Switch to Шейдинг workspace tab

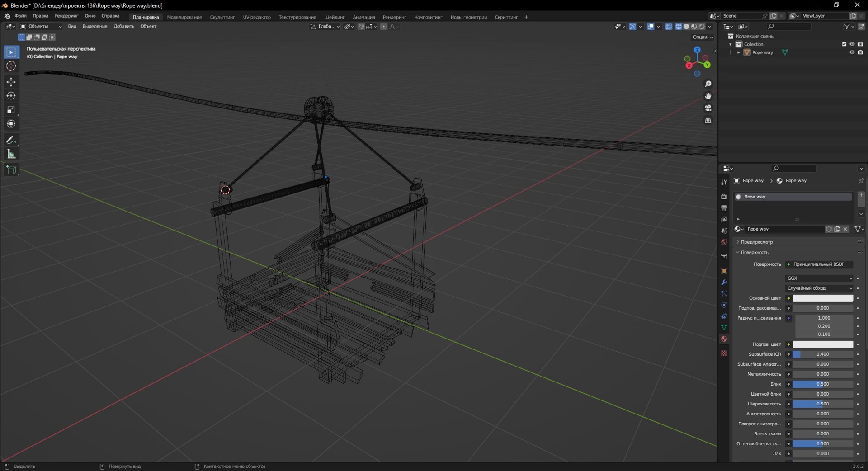(335, 17)
